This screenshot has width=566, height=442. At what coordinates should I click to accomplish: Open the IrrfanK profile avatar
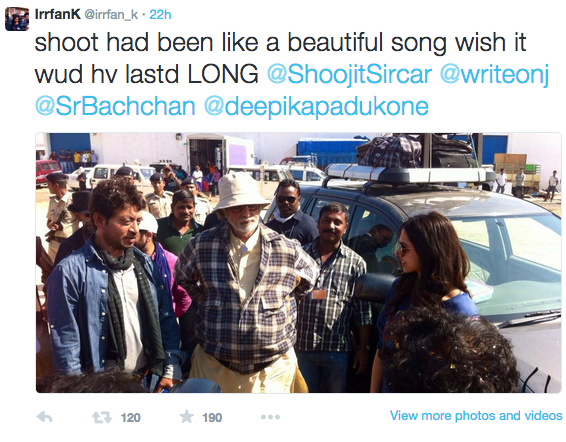click(17, 19)
